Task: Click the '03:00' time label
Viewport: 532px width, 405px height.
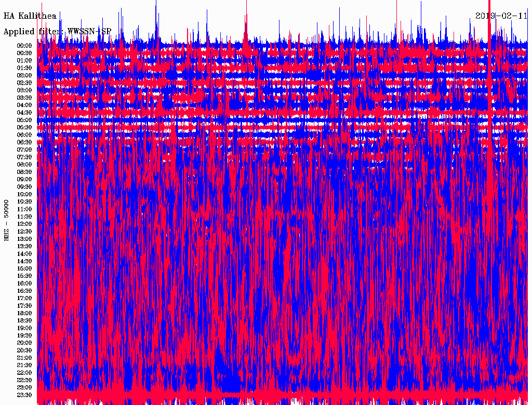Action: [x=24, y=90]
